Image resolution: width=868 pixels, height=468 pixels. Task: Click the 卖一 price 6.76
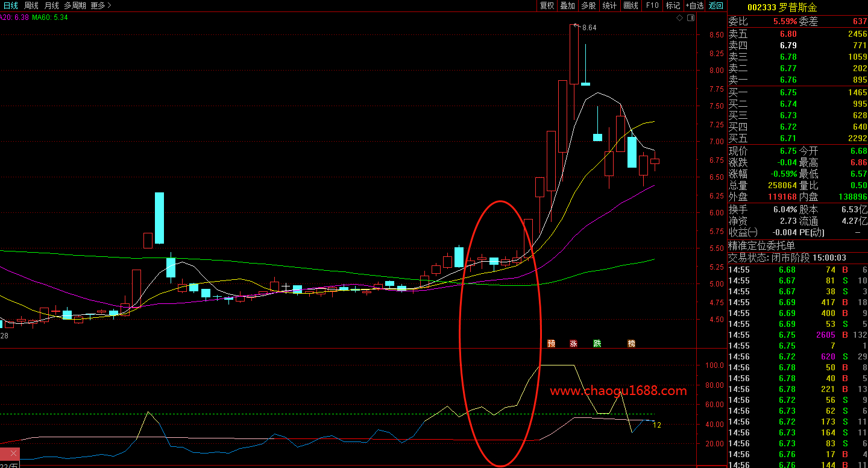788,80
